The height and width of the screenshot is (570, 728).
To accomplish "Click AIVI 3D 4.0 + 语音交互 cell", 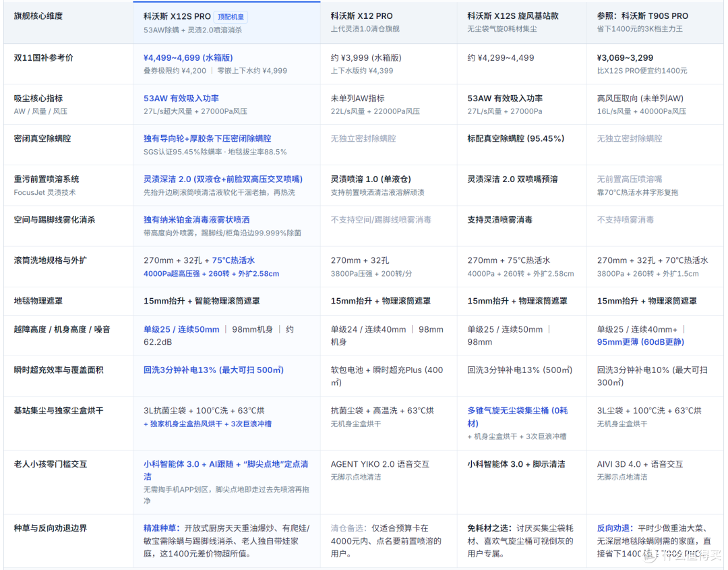I will [640, 463].
